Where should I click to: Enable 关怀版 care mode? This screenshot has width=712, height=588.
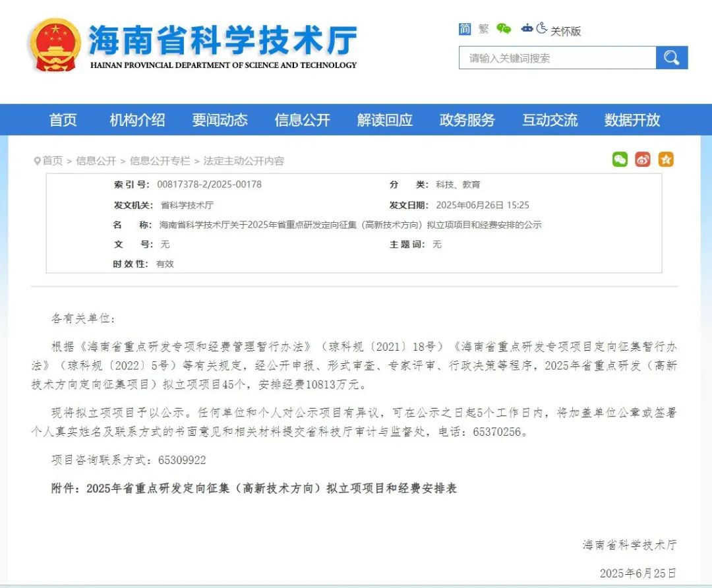(566, 31)
